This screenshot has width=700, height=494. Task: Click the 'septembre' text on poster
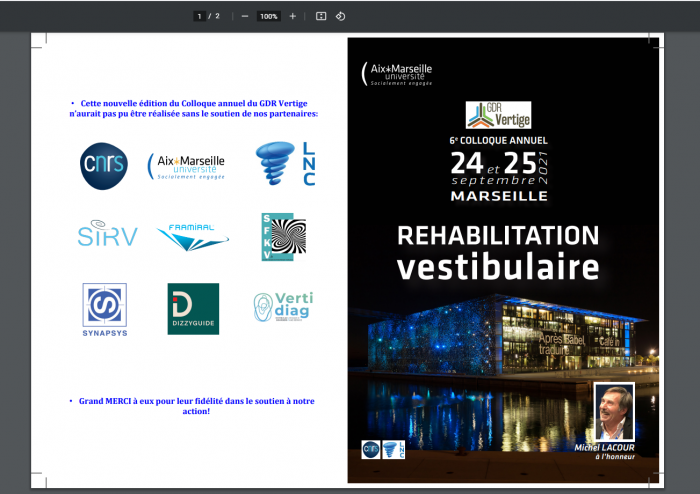(x=493, y=180)
